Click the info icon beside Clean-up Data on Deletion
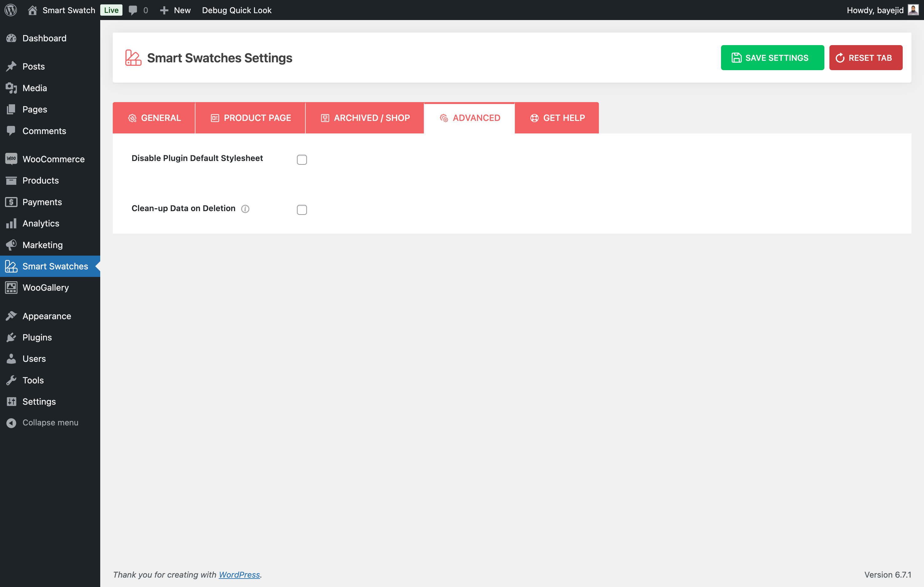 coord(245,209)
